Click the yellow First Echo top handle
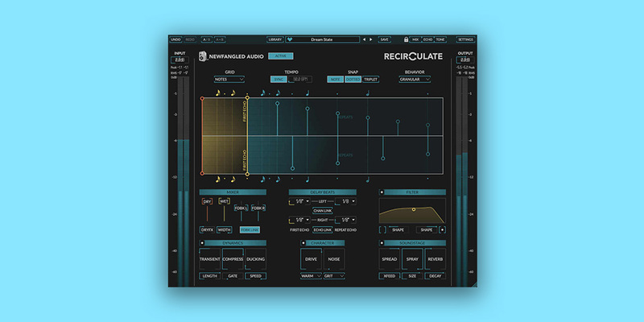Viewport: 644px width, 322px height. [247, 98]
